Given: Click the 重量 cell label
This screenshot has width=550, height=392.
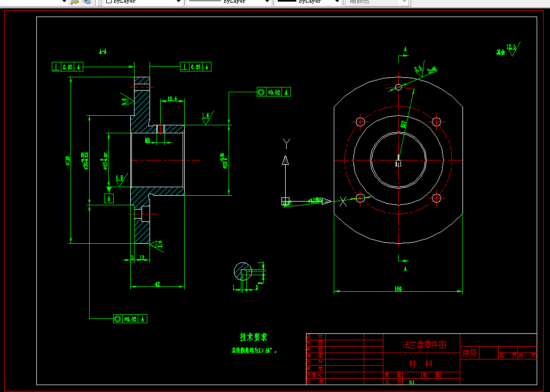Looking at the screenshot, I should pyautogui.click(x=393, y=375).
